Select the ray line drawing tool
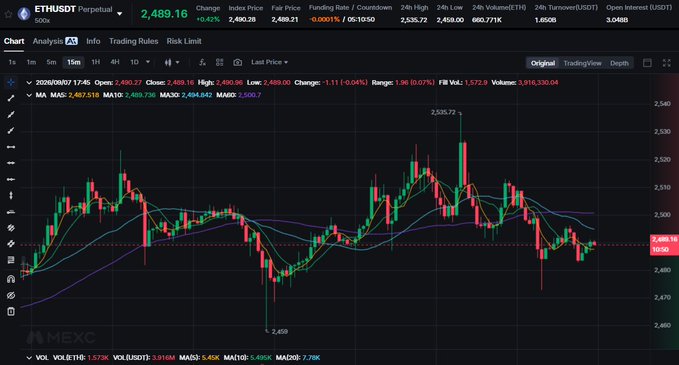679x365 pixels. pyautogui.click(x=11, y=114)
